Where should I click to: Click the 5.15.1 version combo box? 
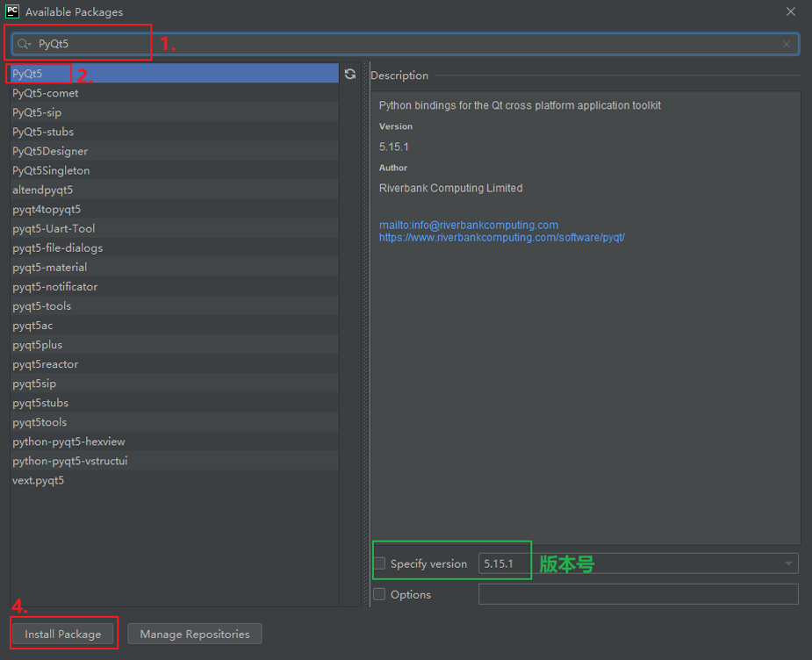[638, 563]
